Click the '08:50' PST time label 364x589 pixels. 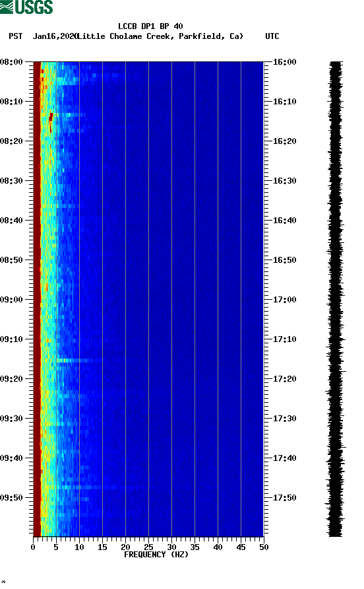(x=12, y=260)
